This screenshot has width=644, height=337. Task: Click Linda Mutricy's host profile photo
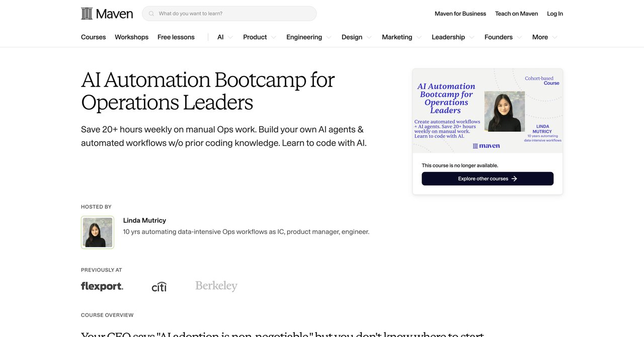point(98,232)
